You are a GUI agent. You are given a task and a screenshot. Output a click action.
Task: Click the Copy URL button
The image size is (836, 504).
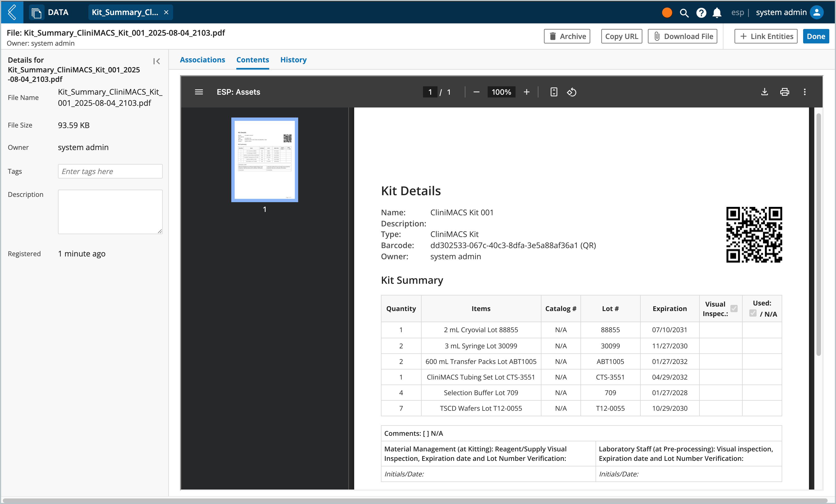622,36
